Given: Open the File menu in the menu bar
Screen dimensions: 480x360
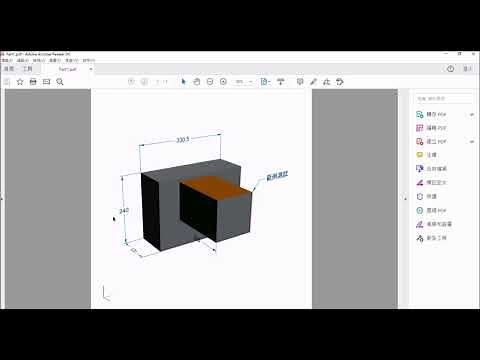Looking at the screenshot, I should click(x=7, y=60).
